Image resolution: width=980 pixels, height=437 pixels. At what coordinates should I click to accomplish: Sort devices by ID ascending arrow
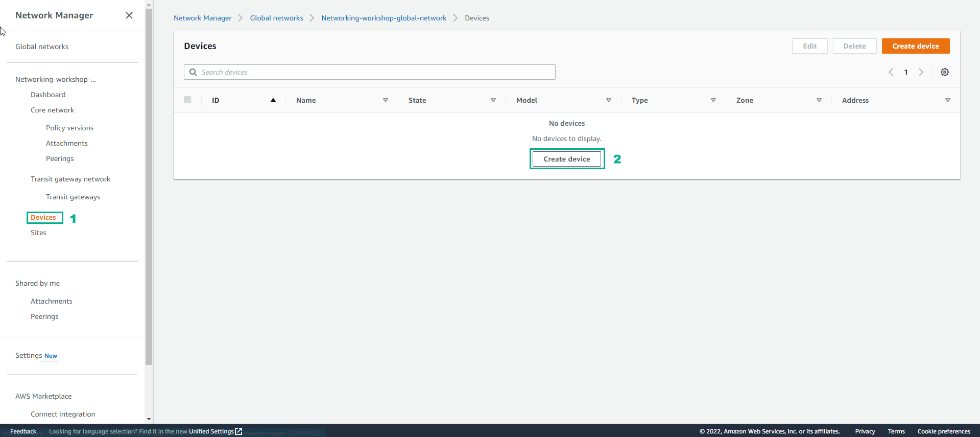coord(273,100)
